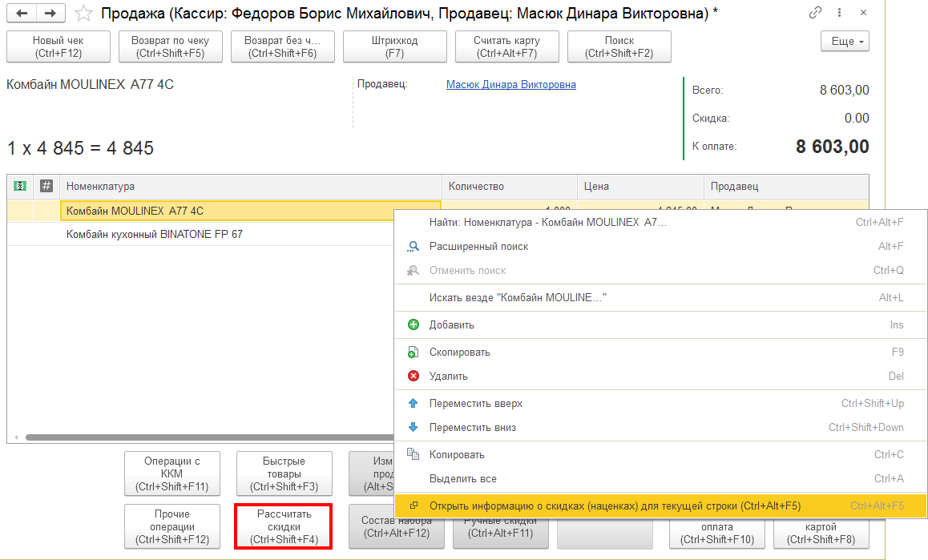Click the green table icon column header
This screenshot has height=560, width=928.
point(20,187)
